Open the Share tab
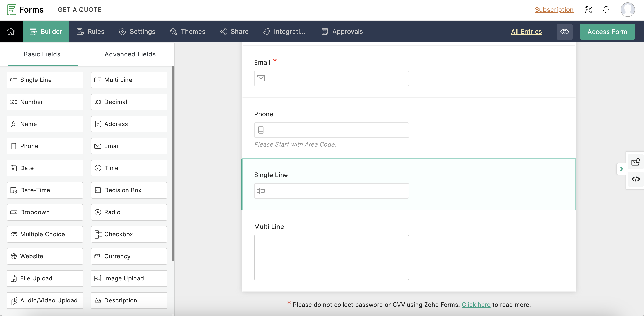 [x=234, y=32]
